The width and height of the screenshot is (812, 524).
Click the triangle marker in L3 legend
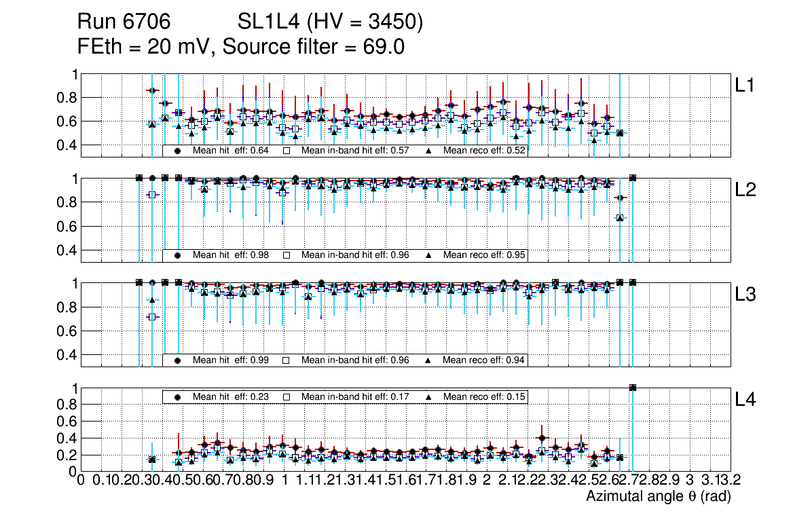(x=428, y=360)
